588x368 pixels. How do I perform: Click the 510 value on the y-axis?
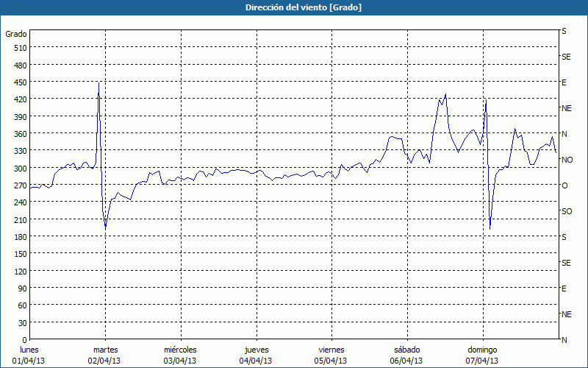(20, 48)
